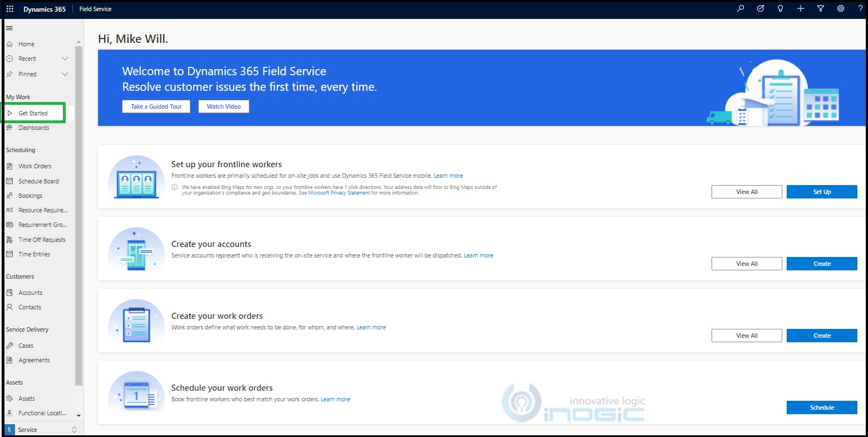Open Learn more link for frontline workers
The width and height of the screenshot is (868, 437).
(448, 176)
